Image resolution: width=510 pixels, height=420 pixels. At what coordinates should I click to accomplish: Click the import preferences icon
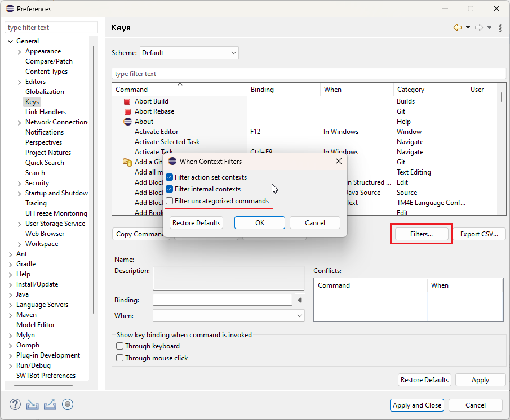point(33,404)
